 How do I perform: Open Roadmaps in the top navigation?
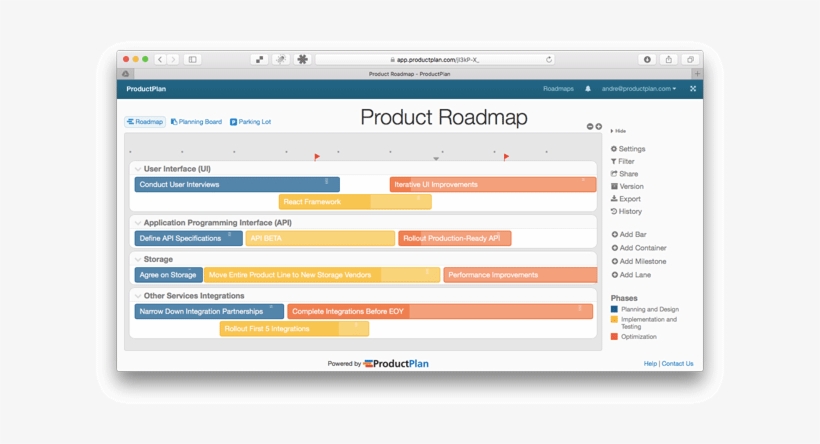558,89
